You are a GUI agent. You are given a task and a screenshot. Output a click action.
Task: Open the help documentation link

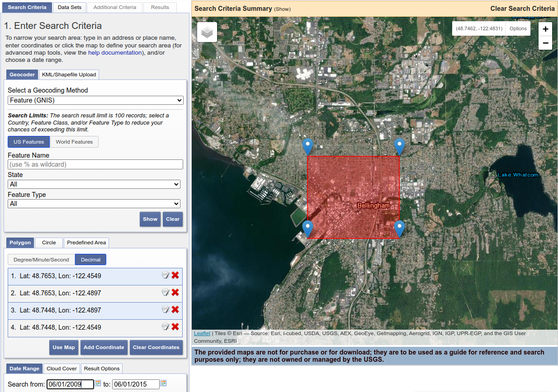(115, 53)
